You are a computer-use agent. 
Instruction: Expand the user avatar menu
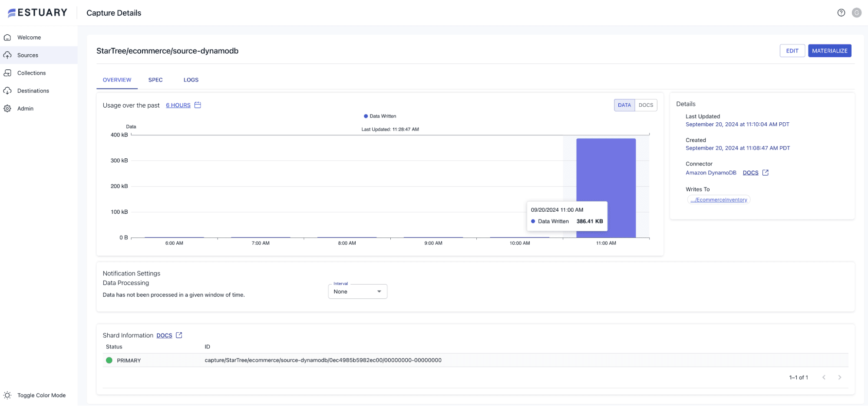click(x=856, y=13)
